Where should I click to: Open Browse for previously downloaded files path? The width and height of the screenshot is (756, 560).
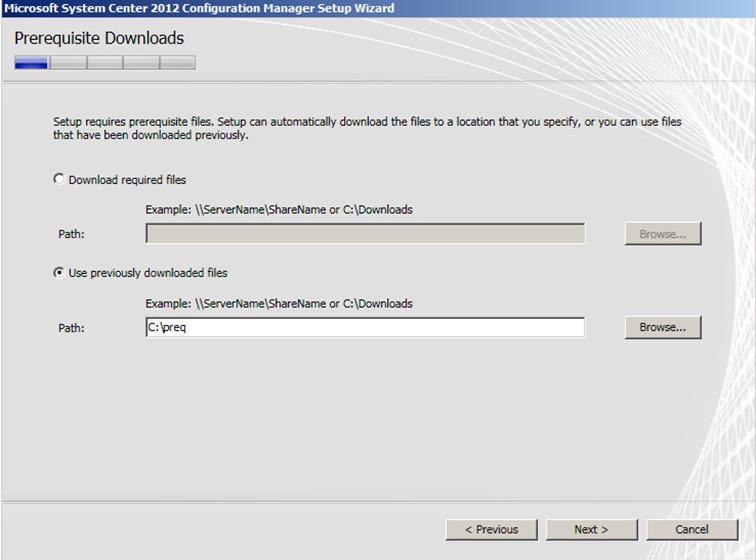[663, 328]
